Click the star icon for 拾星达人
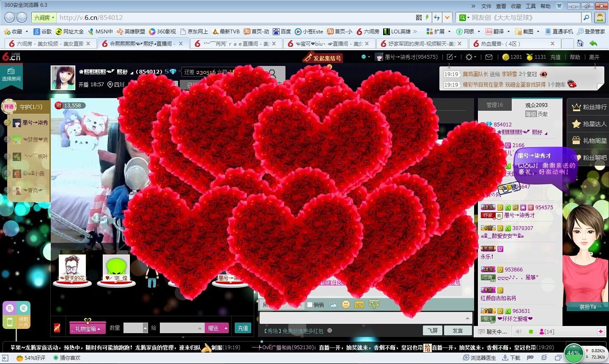The height and width of the screenshot is (364, 609). 576,124
